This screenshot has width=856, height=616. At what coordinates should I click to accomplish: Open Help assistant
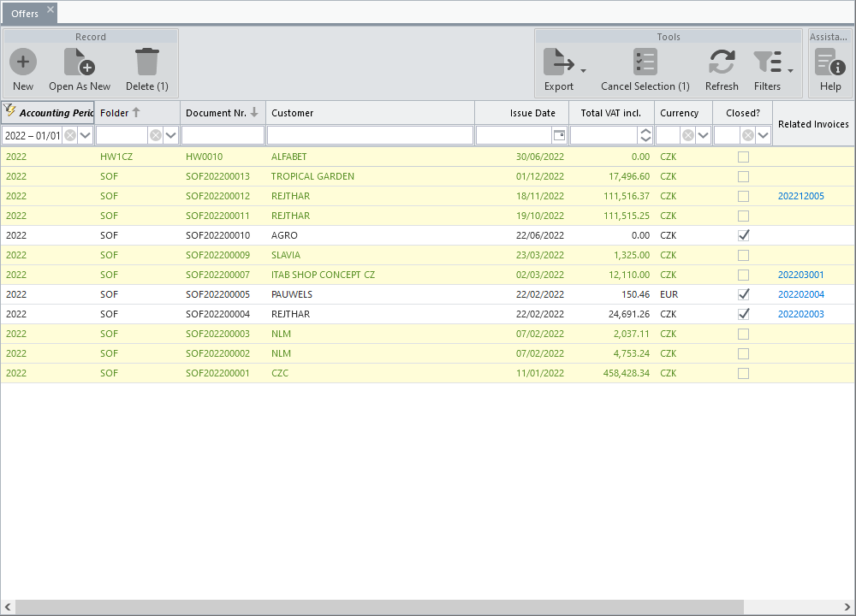click(829, 70)
